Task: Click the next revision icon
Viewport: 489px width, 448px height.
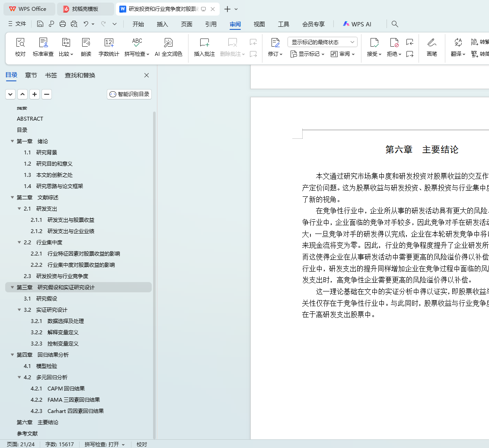Action: click(410, 54)
